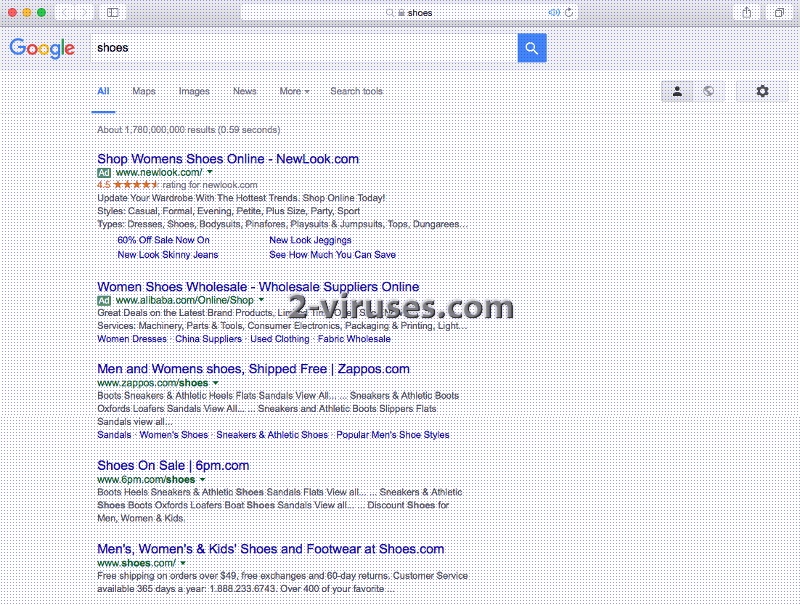Click the www.shoes.com/ green URL
Viewport: 800px width, 605px height.
coord(136,563)
